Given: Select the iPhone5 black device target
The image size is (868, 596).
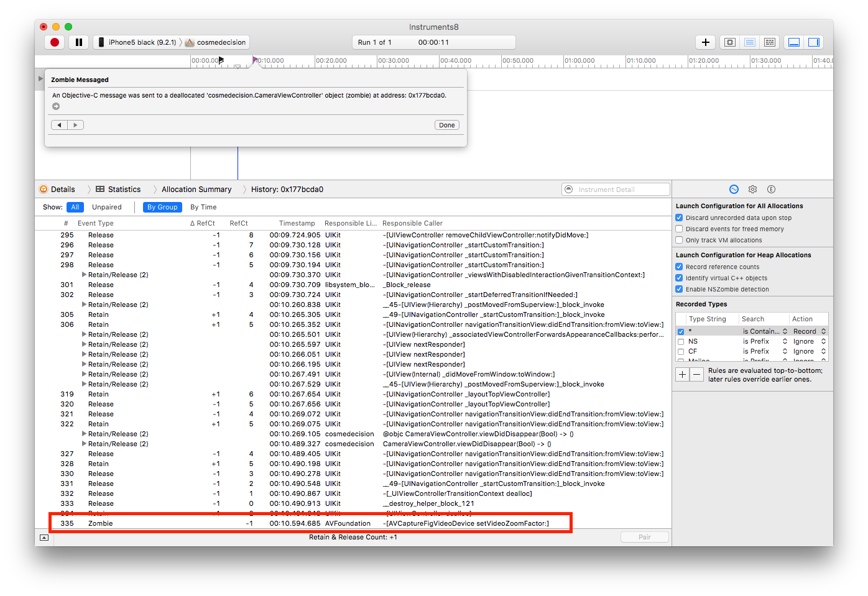Looking at the screenshot, I should click(138, 42).
